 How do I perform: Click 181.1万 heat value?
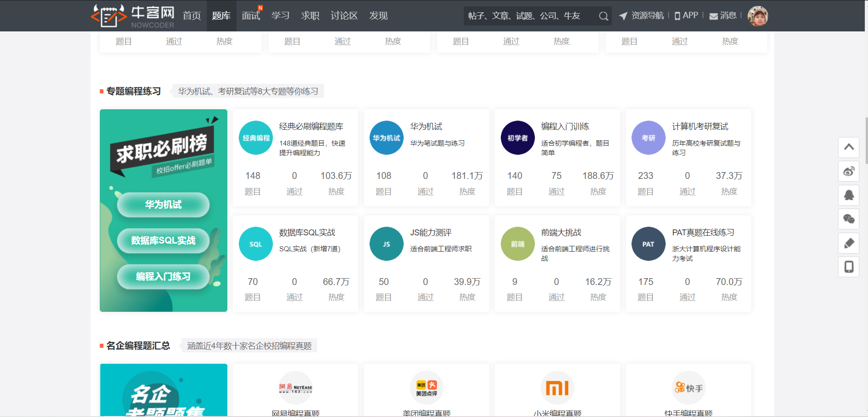tap(467, 176)
